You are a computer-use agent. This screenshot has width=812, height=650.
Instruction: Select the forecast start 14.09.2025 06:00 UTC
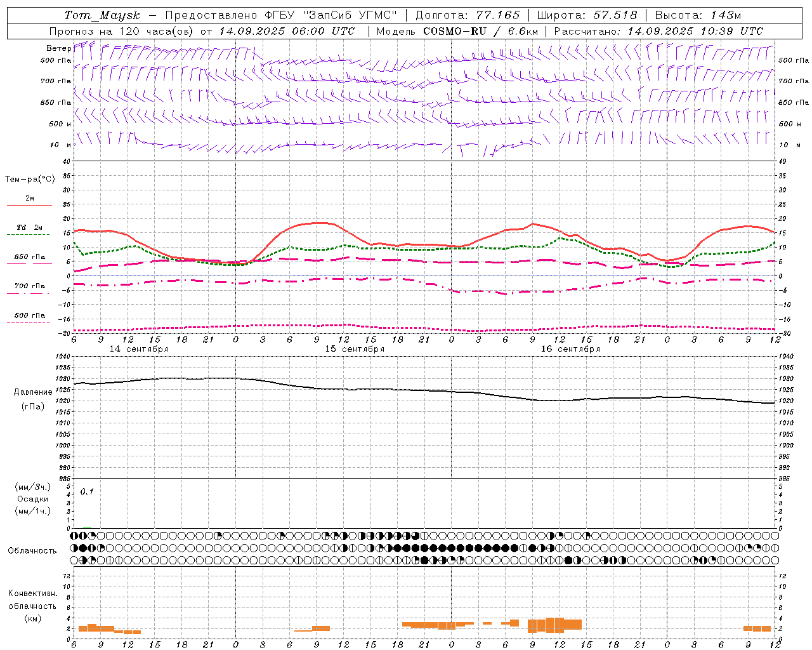coord(287,31)
